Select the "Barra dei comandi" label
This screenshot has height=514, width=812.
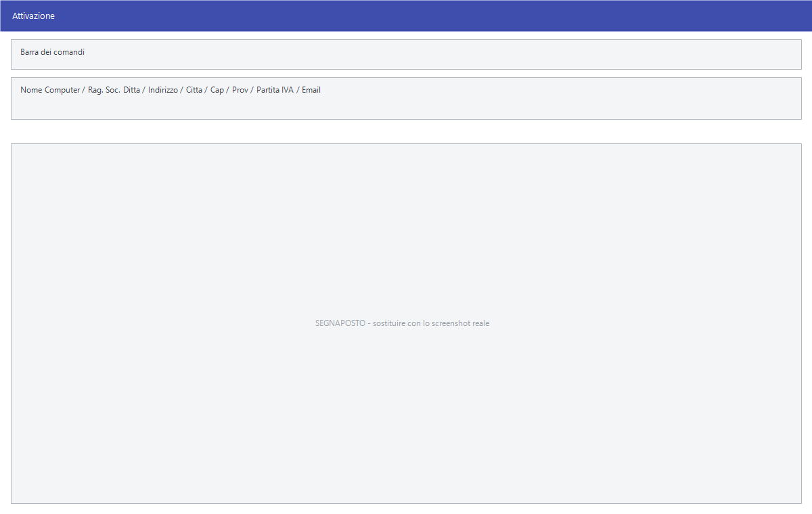[52, 52]
